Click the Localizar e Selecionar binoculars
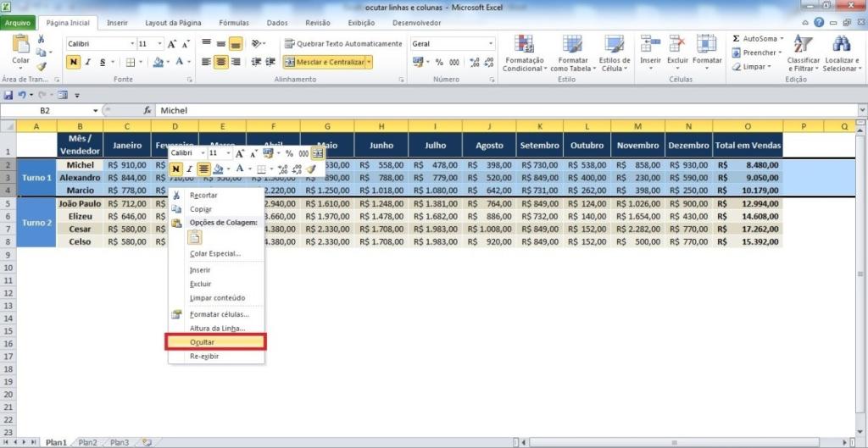868x448 pixels. click(841, 44)
